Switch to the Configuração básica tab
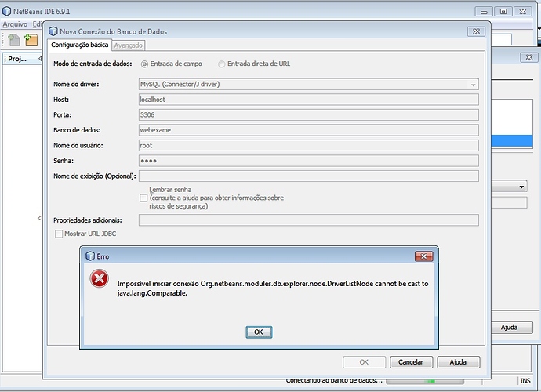Viewport: 541px width, 392px height. point(80,45)
